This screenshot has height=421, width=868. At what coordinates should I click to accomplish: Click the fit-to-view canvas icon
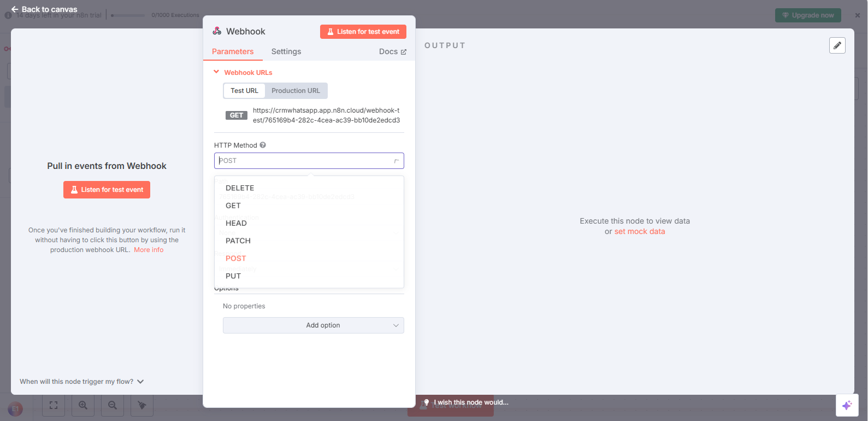(x=54, y=405)
